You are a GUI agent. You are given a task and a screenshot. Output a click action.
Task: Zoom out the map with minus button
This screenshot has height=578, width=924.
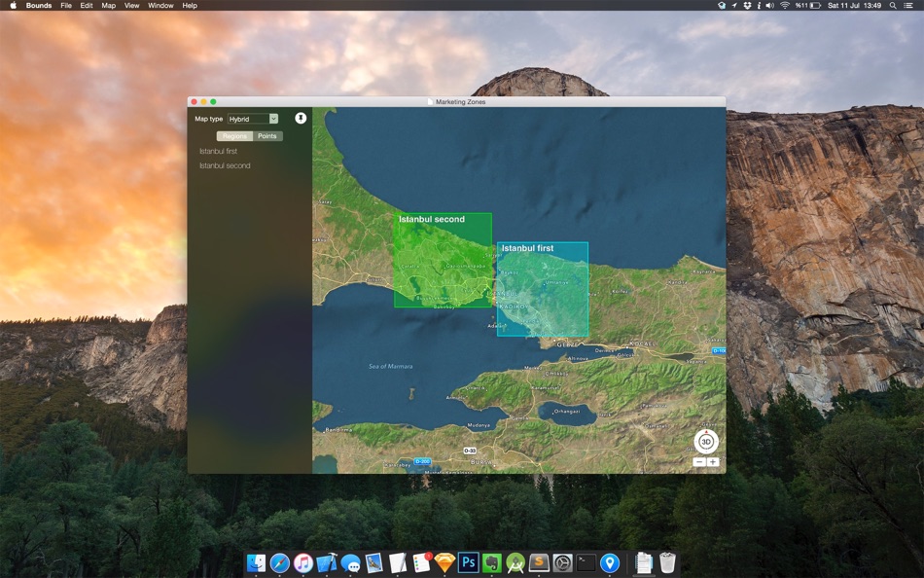(699, 462)
